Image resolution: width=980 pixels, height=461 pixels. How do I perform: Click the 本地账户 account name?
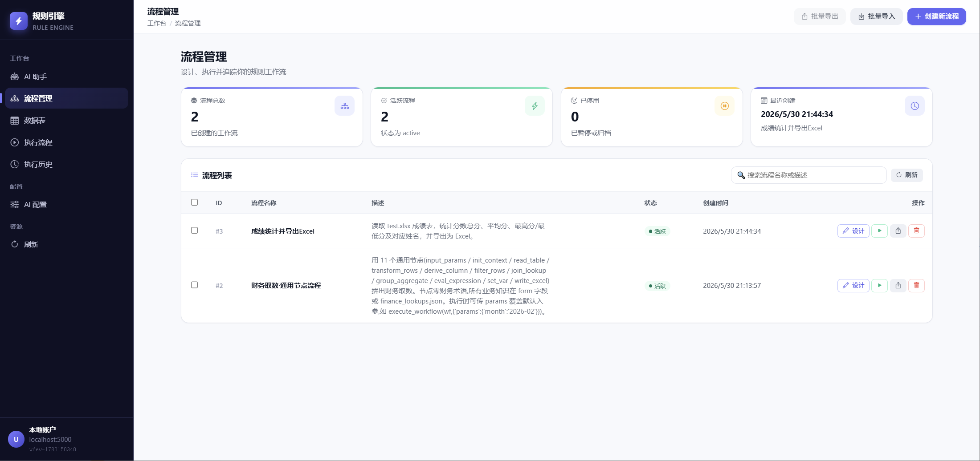click(x=42, y=430)
